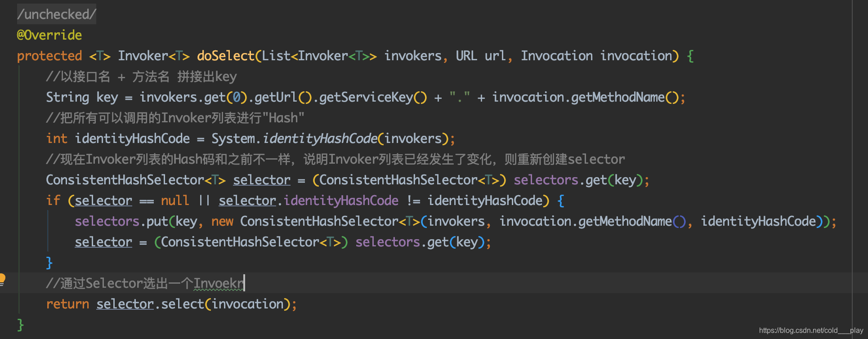Click the null keyword in the if condition
Screen dimensions: 868x339
(x=175, y=201)
